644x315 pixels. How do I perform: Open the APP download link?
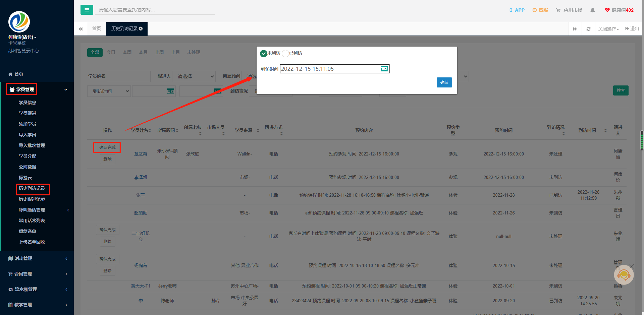coord(517,10)
